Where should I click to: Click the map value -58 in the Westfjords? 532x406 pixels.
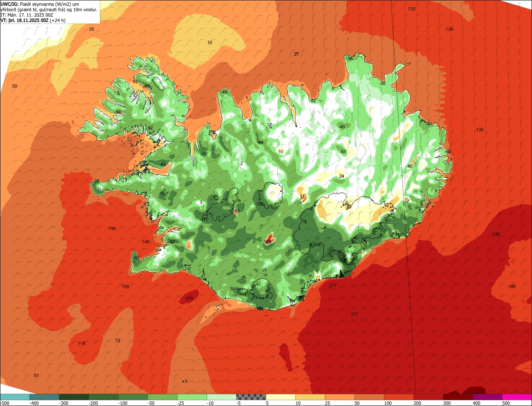118,113
